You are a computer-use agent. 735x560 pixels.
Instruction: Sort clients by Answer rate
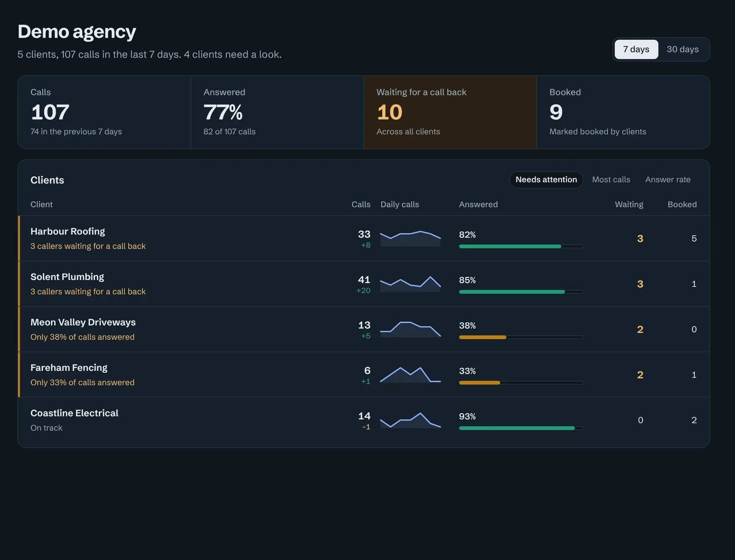click(668, 179)
